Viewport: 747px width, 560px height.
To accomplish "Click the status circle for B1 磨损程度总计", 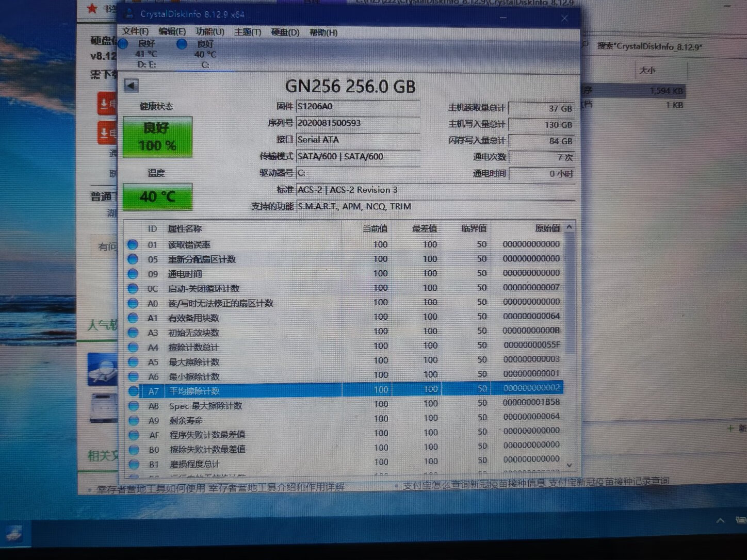I will 134,464.
